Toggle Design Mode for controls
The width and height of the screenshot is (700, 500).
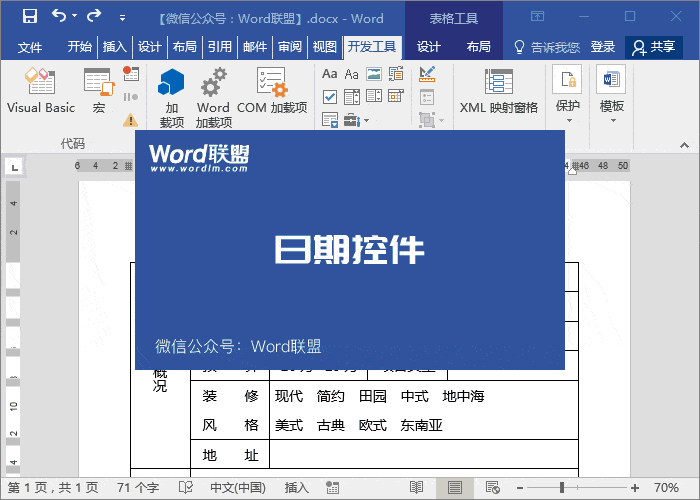click(x=427, y=74)
